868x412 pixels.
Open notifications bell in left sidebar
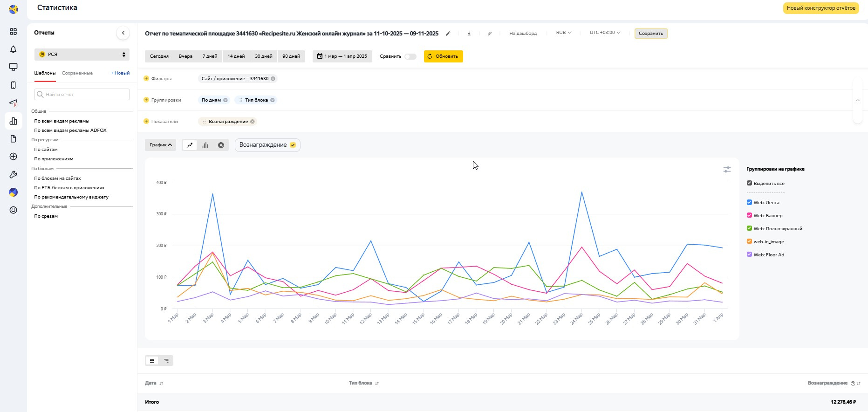[14, 49]
